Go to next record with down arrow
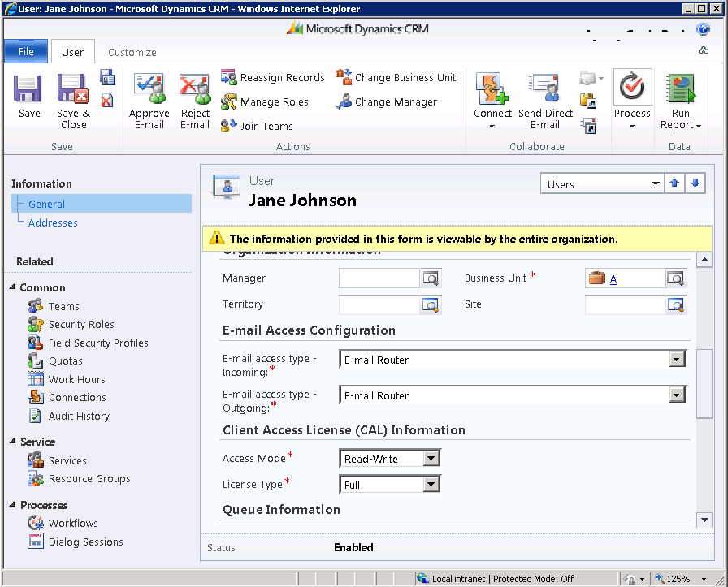This screenshot has width=728, height=587. 695,183
